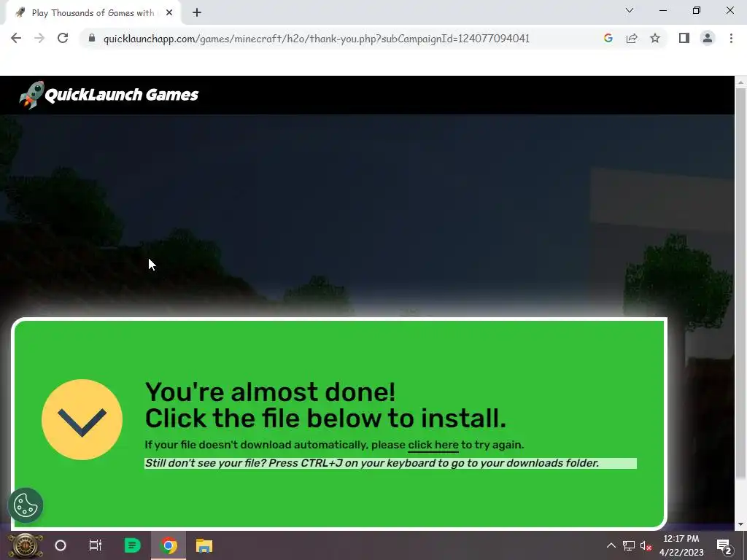The width and height of the screenshot is (747, 560).
Task: Open Cortana search circle on the taskbar
Action: [61, 545]
